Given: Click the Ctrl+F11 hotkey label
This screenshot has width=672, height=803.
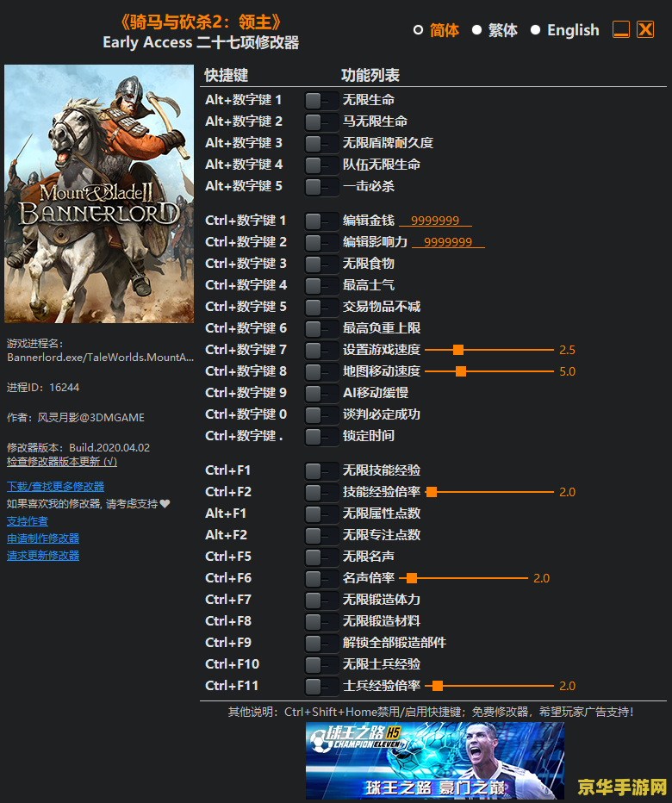Looking at the screenshot, I should click(x=232, y=685).
